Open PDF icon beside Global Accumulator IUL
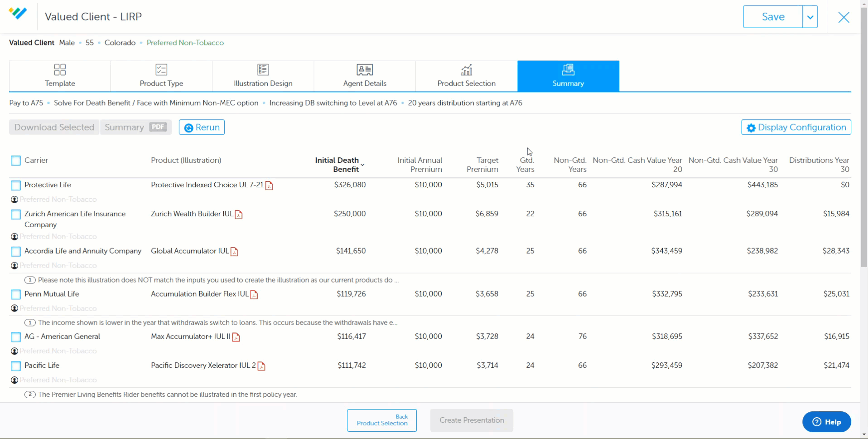Image resolution: width=868 pixels, height=439 pixels. pos(234,252)
